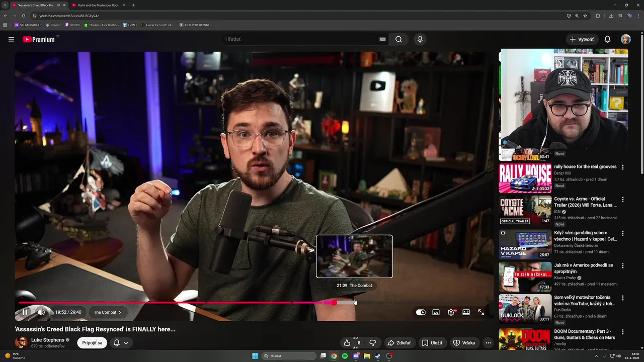Viewport: 644px width, 362px height.
Task: Open options for Coyote vs. Acme video
Action: [x=623, y=199]
